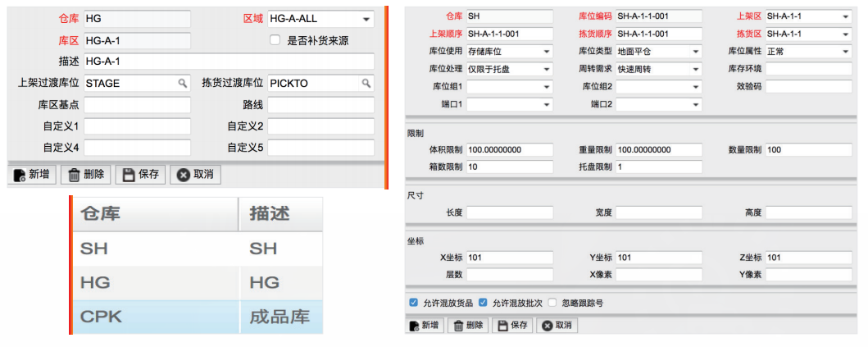Viewport: 868px width, 347px height.
Task: Cancel the 库区 form using 取消
Action: pyautogui.click(x=194, y=174)
